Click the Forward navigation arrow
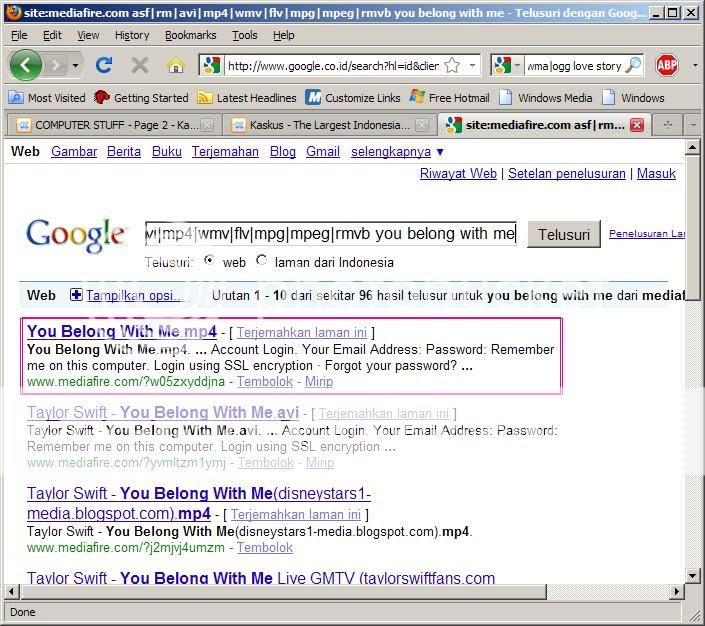This screenshot has width=705, height=626. (56, 66)
